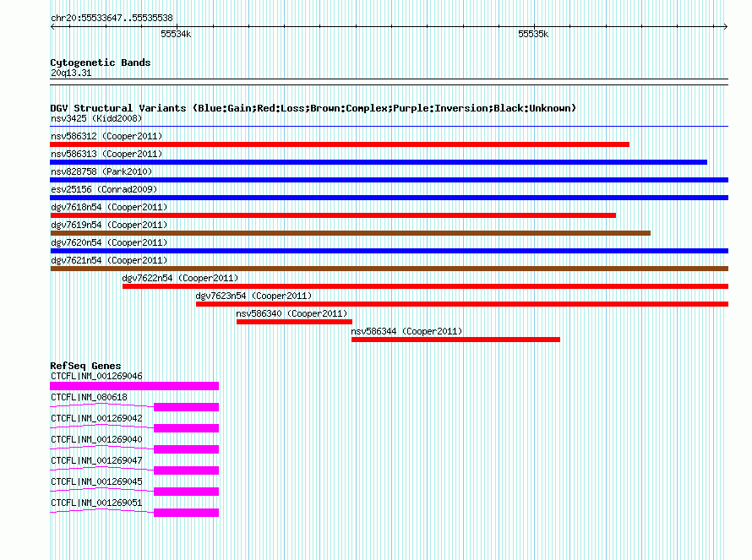The image size is (752, 560).
Task: Click the CTCFL NM_080618 gene exon block
Action: pos(186,407)
